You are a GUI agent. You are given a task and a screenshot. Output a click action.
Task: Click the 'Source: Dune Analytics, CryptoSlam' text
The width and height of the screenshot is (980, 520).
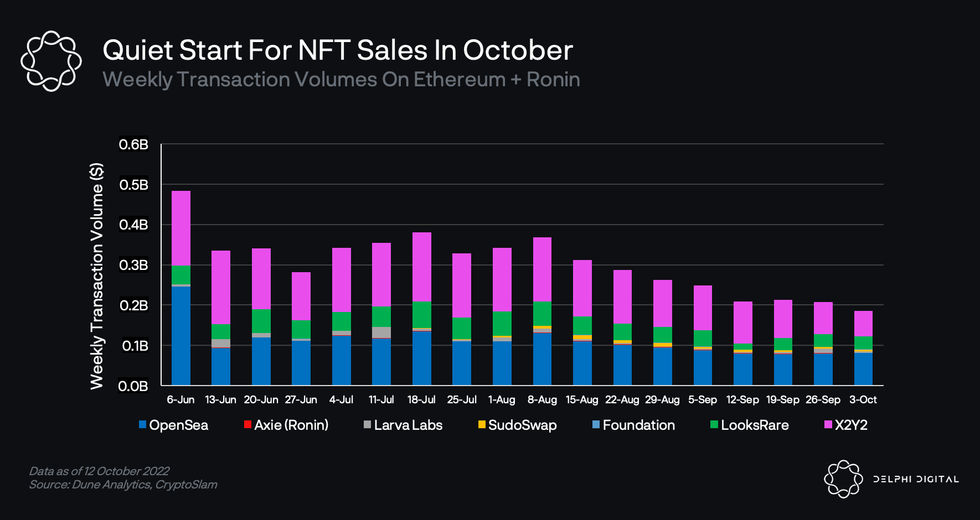[123, 485]
